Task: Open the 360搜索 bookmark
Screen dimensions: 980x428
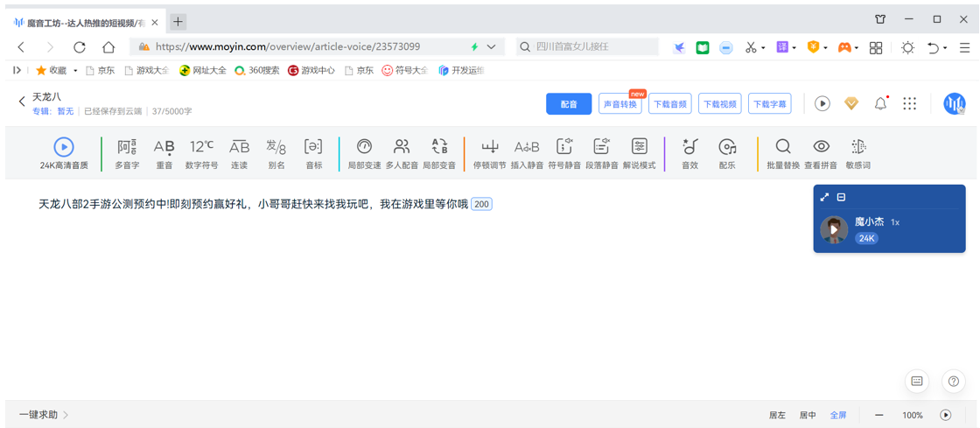Action: point(257,71)
